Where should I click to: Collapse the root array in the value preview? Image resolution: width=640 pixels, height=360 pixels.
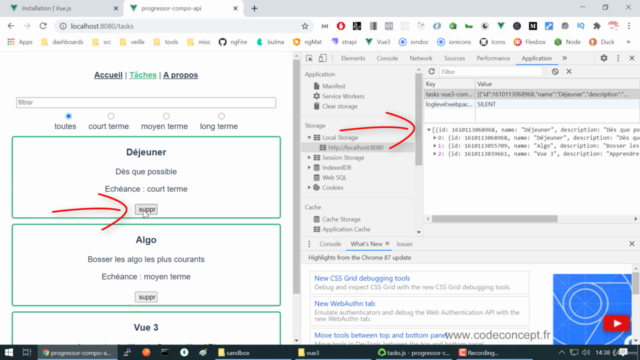click(x=429, y=130)
